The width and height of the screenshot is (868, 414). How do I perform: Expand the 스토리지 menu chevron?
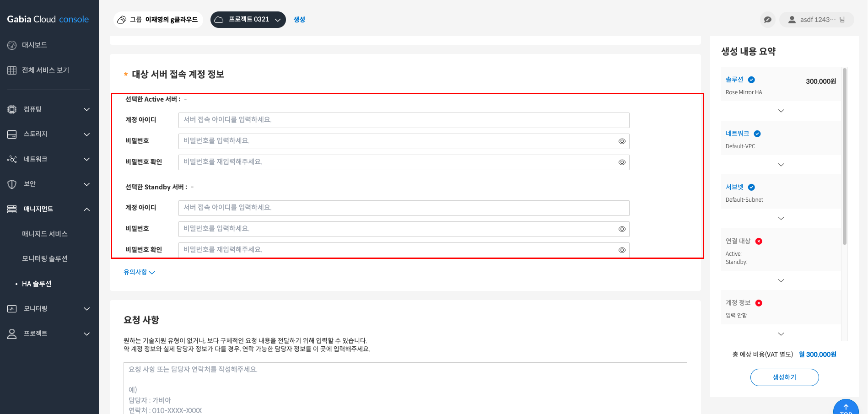(87, 134)
